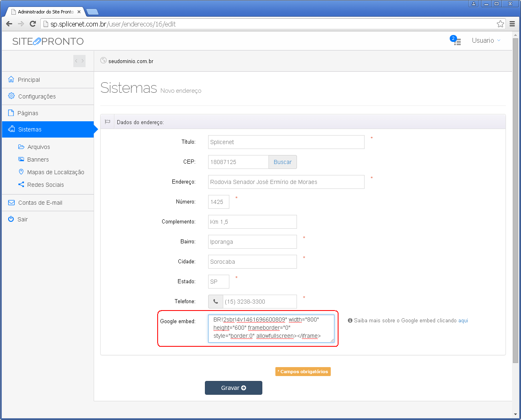Click the Gravar button

tap(233, 388)
